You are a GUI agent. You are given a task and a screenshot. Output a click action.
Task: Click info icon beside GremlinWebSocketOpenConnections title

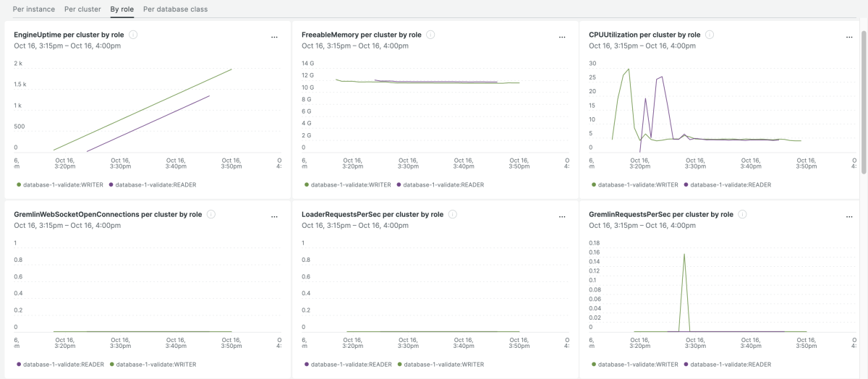[x=211, y=215]
